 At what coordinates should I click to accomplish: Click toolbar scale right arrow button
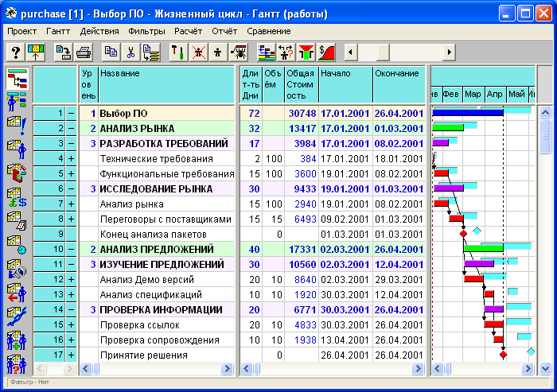(x=449, y=52)
